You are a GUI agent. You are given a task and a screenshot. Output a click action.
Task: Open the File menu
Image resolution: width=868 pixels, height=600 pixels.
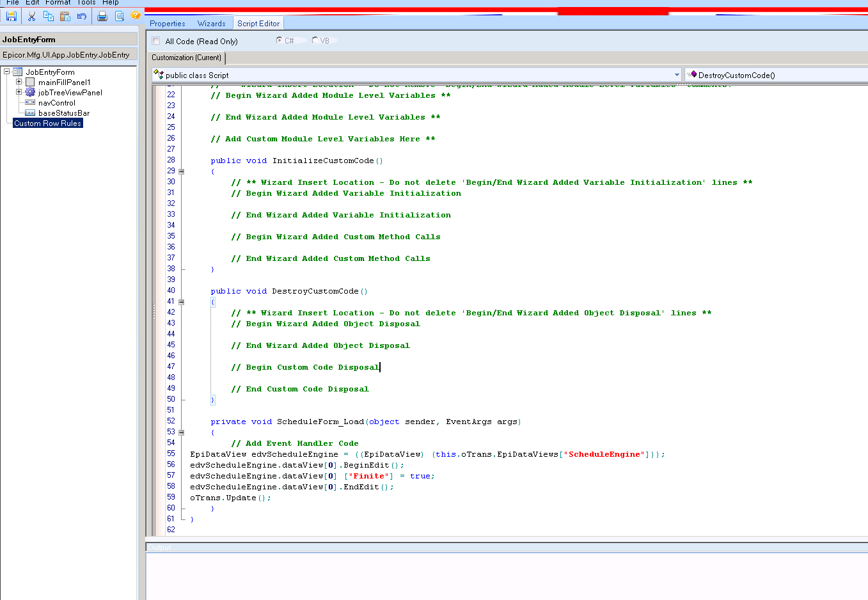[x=13, y=3]
